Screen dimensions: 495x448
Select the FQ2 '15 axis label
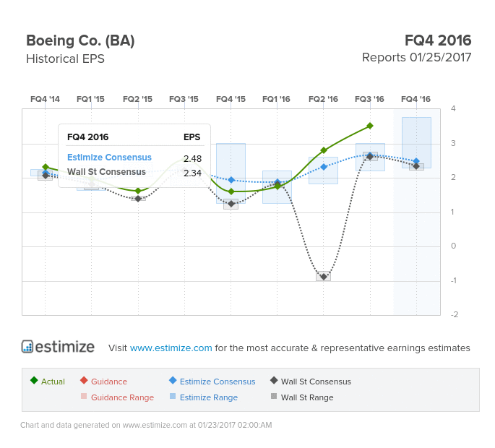point(137,99)
